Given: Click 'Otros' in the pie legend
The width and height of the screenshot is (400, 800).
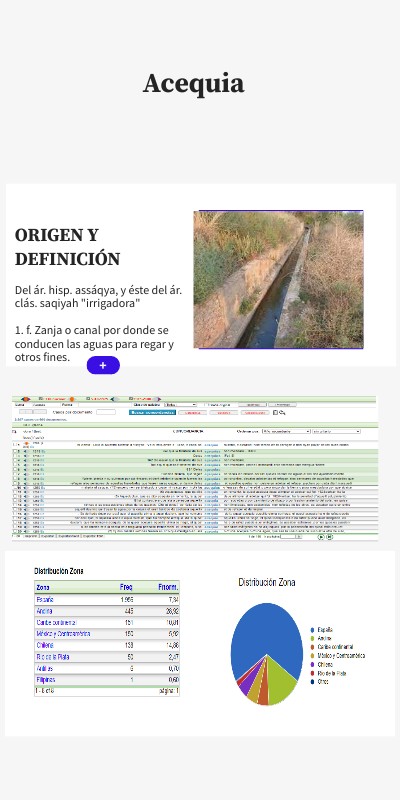Looking at the screenshot, I should [x=323, y=682].
